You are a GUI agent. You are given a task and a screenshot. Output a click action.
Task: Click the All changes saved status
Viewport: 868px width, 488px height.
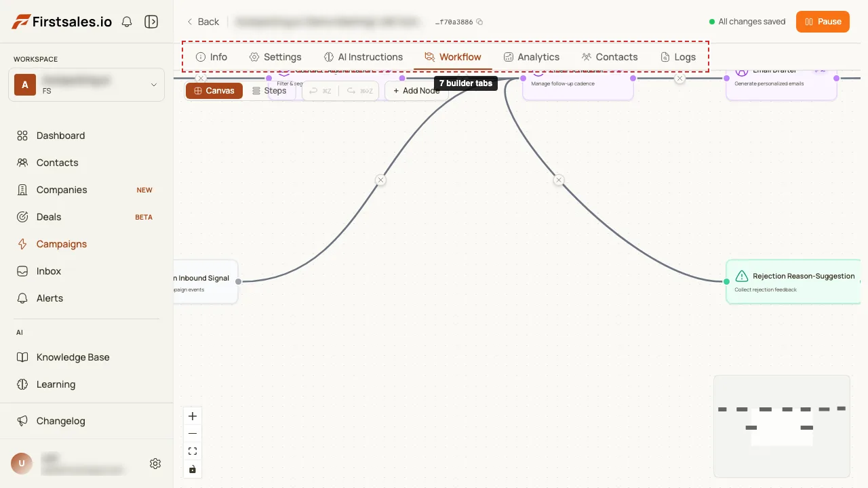pos(747,22)
